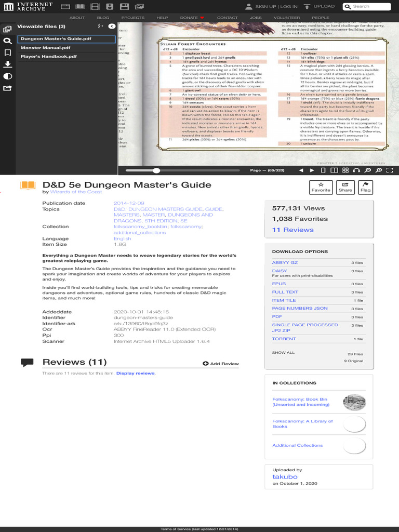
Task: Open the DONATE menu item
Action: [x=192, y=18]
